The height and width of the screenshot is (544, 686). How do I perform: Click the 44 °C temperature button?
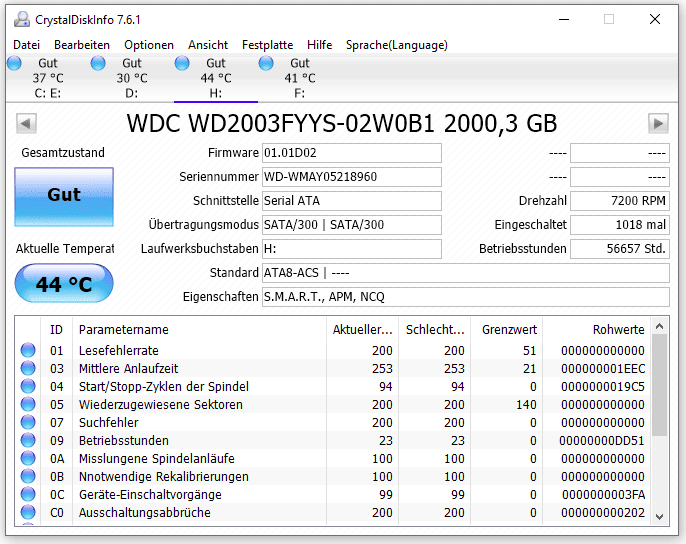64,283
